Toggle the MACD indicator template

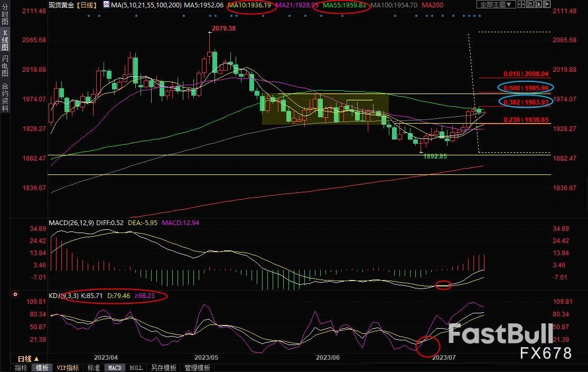click(115, 368)
